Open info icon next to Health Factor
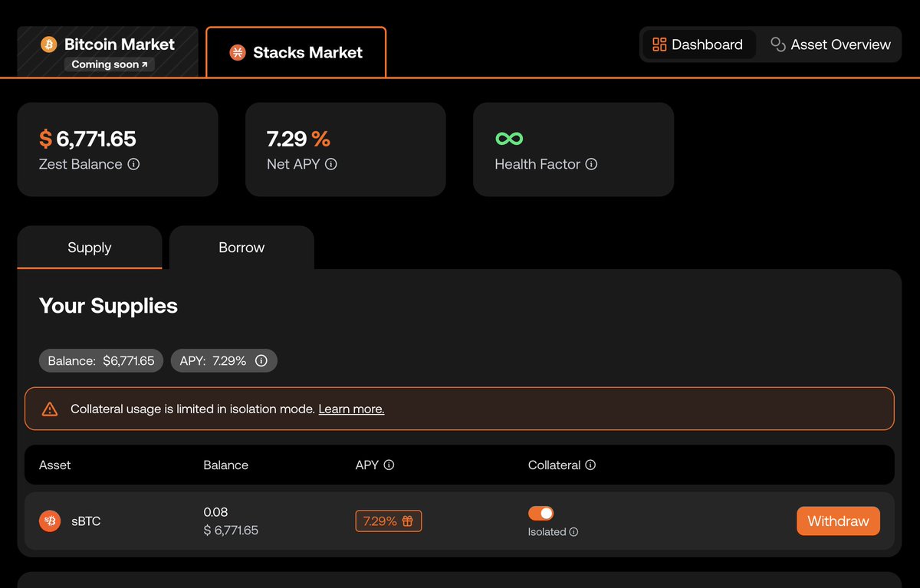The height and width of the screenshot is (588, 920). (591, 164)
